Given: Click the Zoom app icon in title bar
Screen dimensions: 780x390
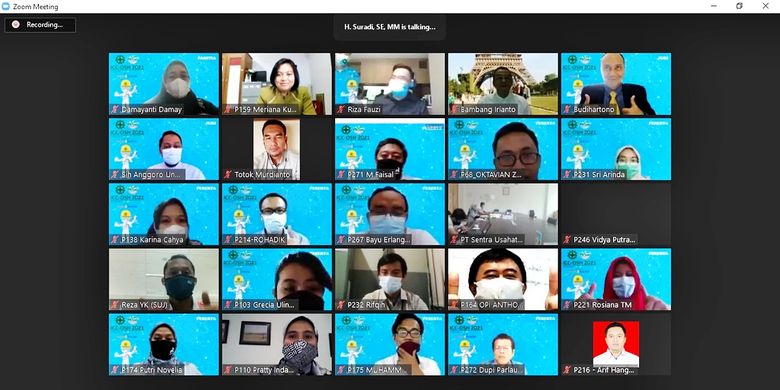Looking at the screenshot, I should (x=5, y=6).
